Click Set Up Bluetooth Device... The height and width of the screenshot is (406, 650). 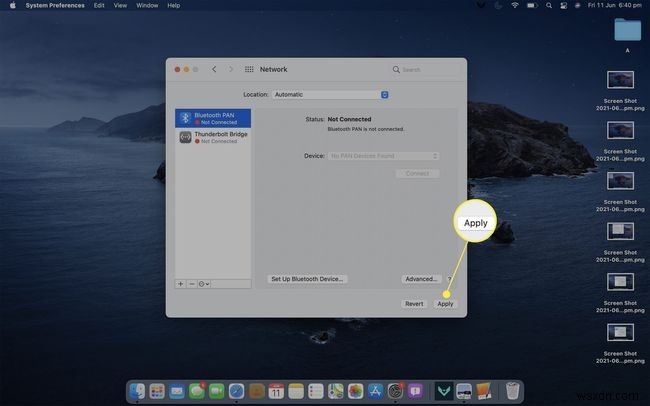click(307, 279)
